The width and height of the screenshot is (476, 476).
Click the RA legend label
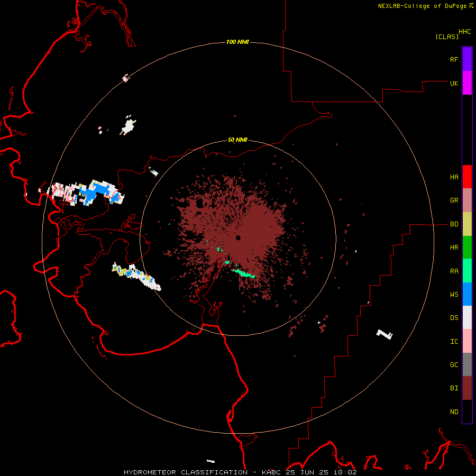[x=454, y=271]
